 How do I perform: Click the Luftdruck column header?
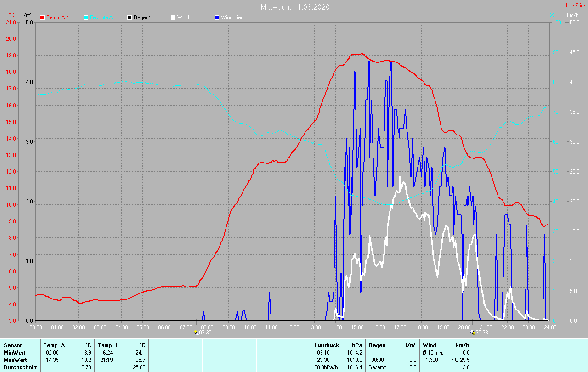(327, 345)
